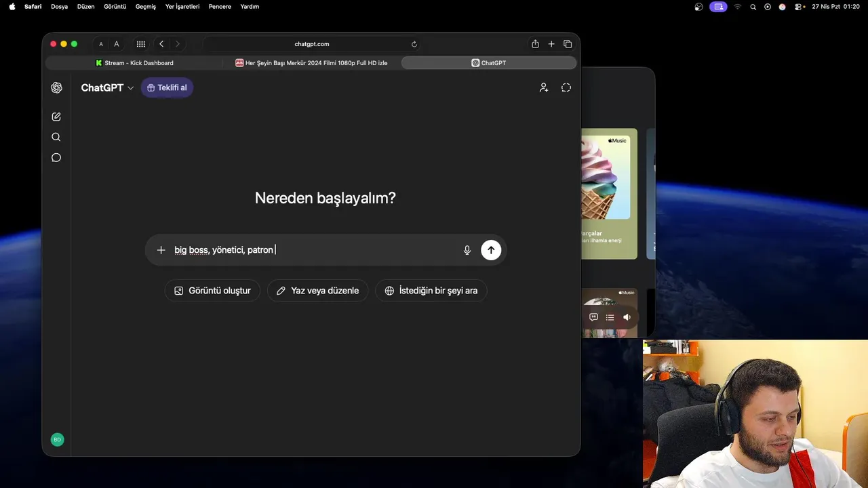Open the Safari menu
Image resolution: width=868 pixels, height=488 pixels.
click(x=33, y=7)
